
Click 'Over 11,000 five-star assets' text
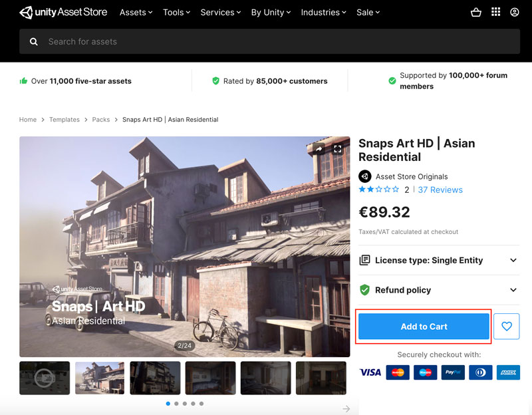click(81, 81)
